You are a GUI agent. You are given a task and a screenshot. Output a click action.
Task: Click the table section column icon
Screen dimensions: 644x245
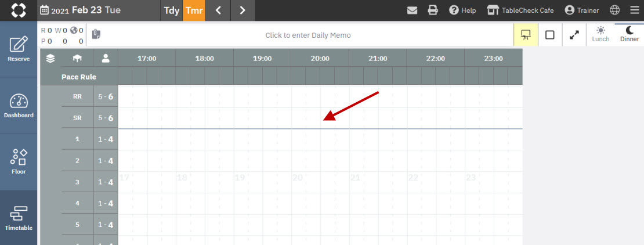(77, 59)
